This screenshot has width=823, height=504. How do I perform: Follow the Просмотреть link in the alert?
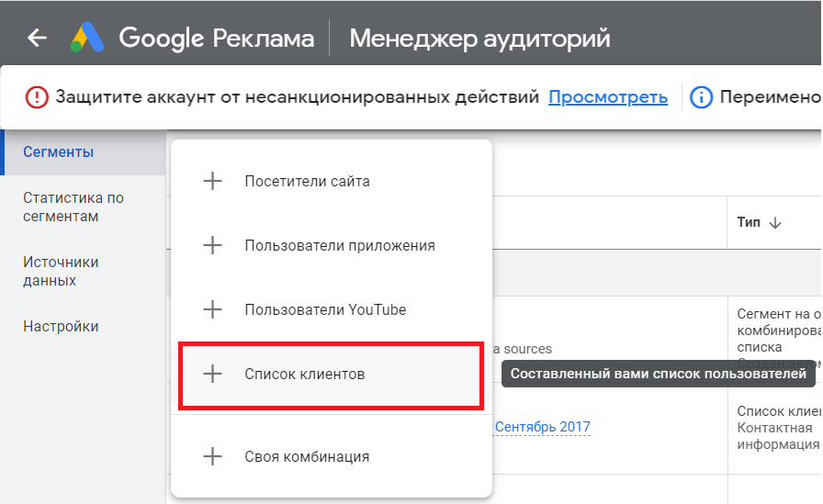pos(607,96)
